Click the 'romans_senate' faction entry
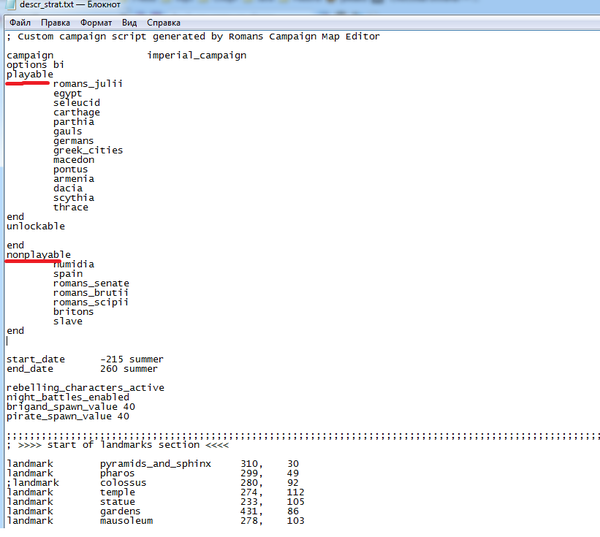 click(91, 284)
